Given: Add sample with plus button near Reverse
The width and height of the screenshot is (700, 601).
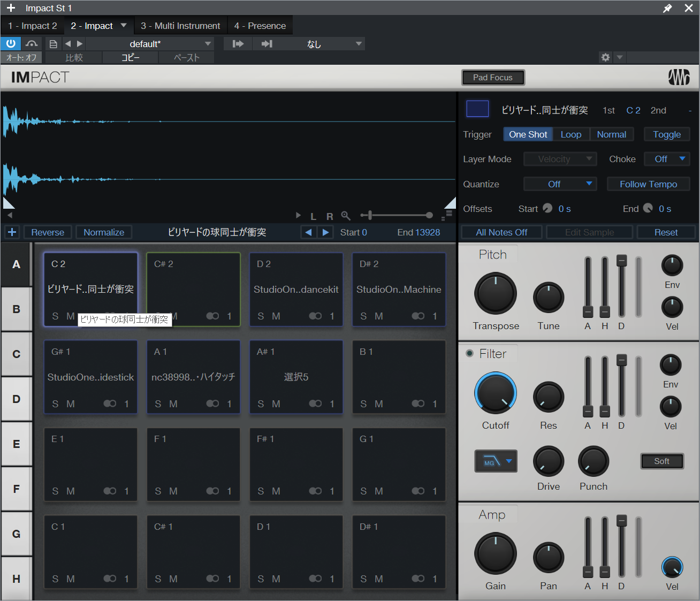Looking at the screenshot, I should (12, 232).
